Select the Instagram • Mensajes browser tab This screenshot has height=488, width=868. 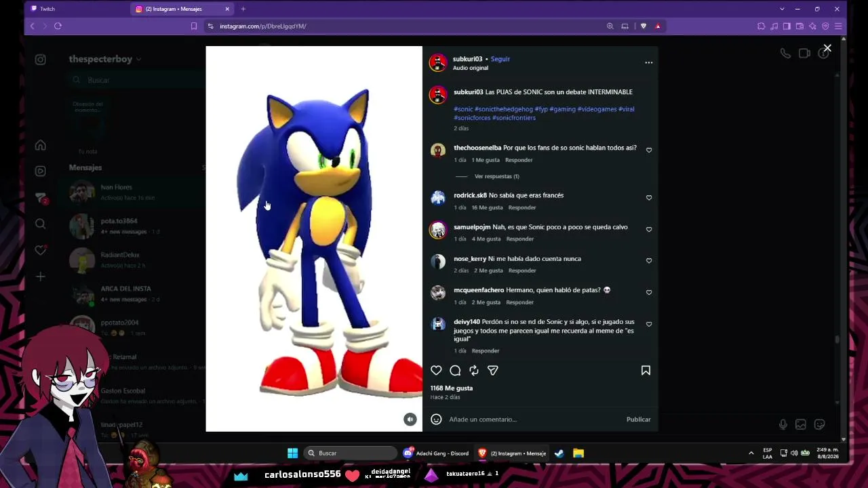coord(183,9)
